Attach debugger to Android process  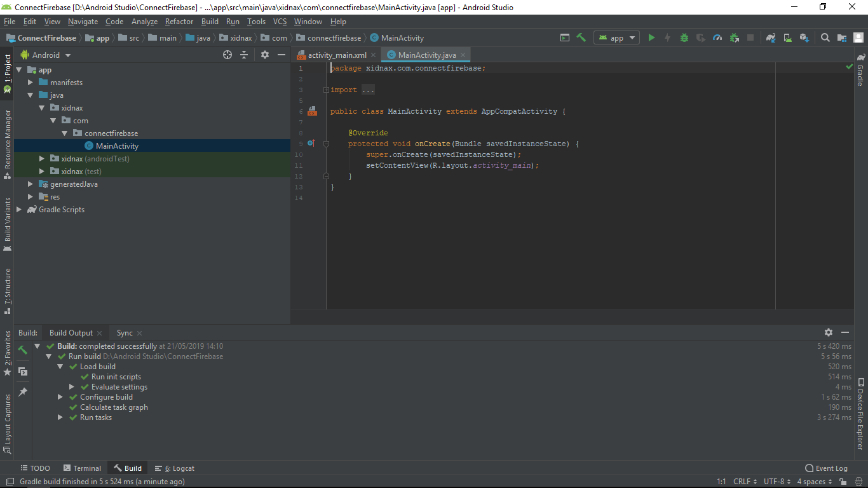734,37
